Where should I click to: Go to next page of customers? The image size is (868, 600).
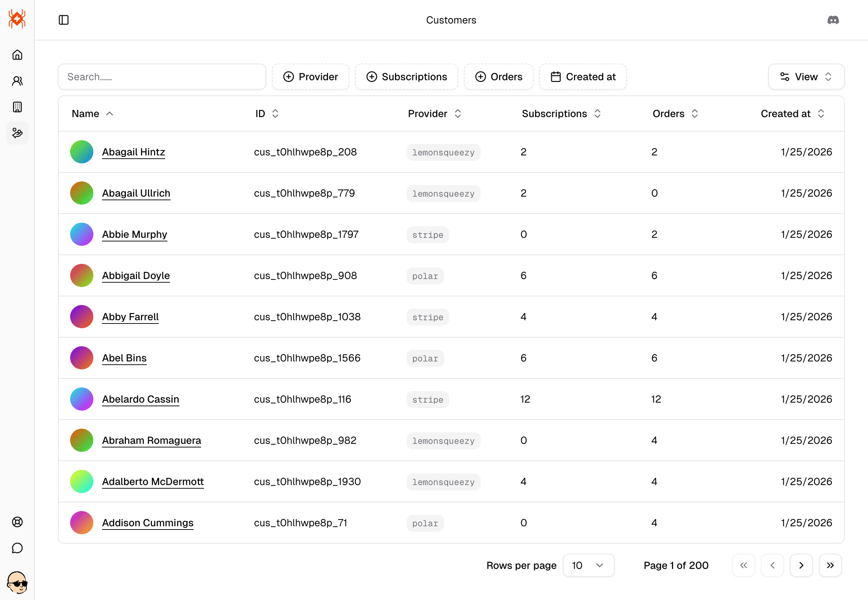pos(801,565)
